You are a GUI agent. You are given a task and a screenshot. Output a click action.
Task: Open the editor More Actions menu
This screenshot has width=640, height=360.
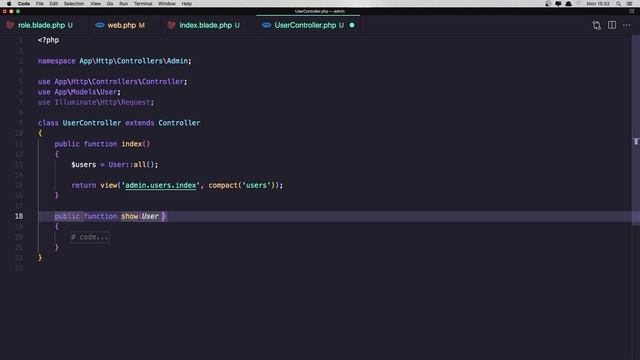coord(627,25)
